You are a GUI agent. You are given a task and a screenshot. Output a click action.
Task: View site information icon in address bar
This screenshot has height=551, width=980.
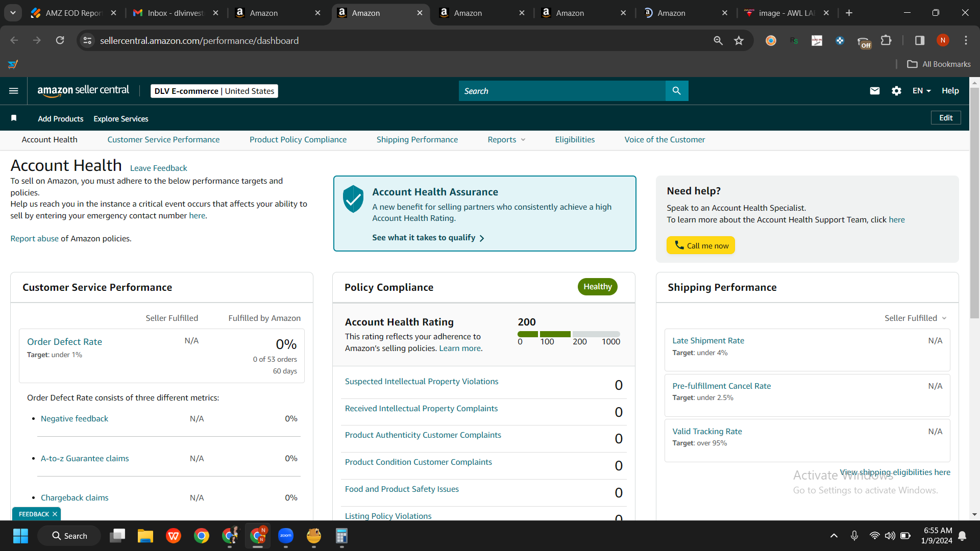tap(88, 40)
